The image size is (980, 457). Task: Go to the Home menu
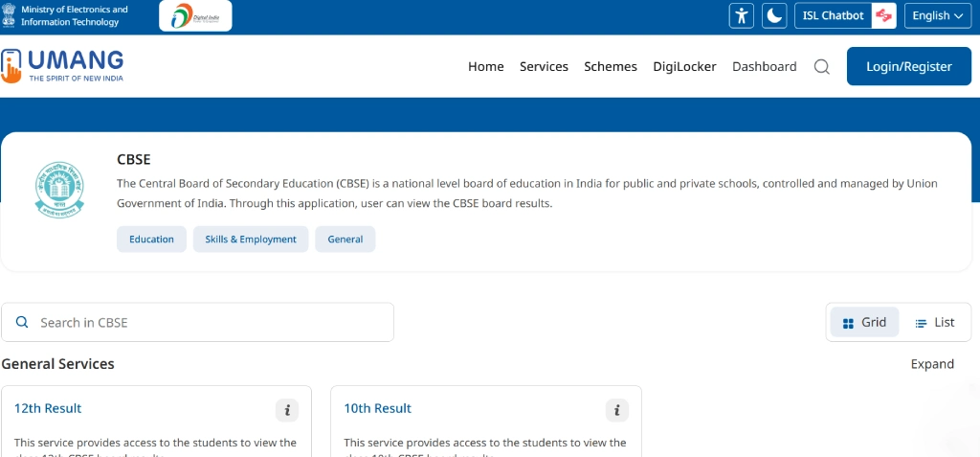coord(485,66)
